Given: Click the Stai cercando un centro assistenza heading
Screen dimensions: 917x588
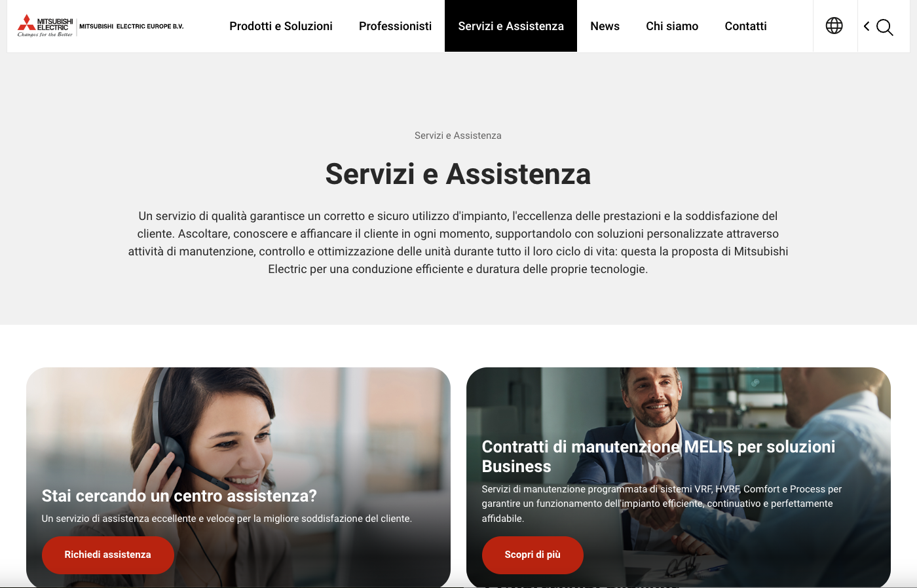Looking at the screenshot, I should (x=179, y=496).
